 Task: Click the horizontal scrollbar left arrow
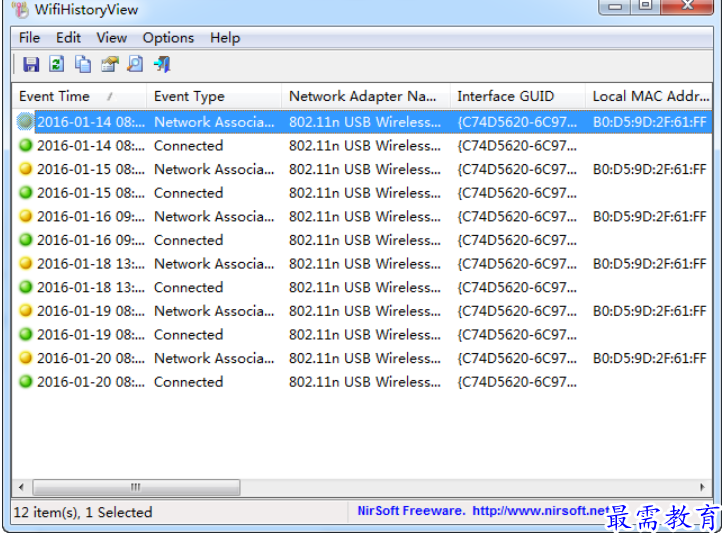(21, 487)
